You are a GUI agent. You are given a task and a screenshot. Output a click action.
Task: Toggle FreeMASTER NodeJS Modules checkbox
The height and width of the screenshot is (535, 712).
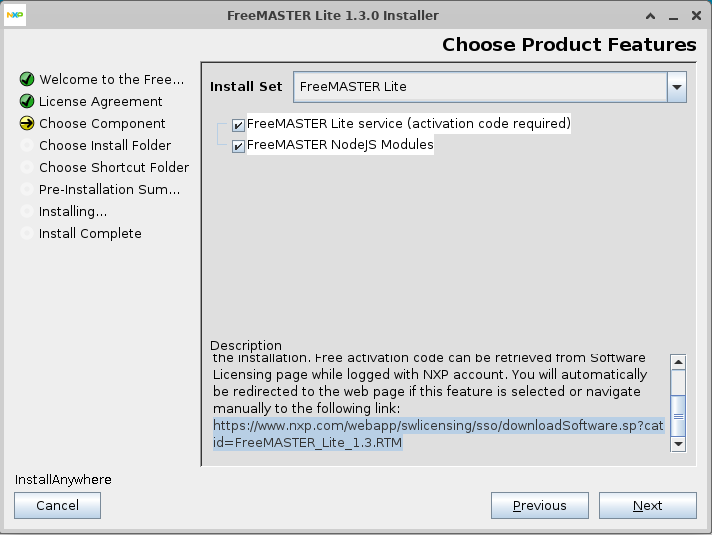click(238, 146)
